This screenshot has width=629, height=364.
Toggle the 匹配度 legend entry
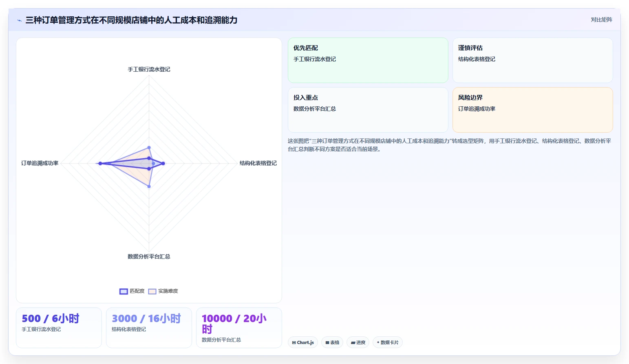[x=132, y=291]
